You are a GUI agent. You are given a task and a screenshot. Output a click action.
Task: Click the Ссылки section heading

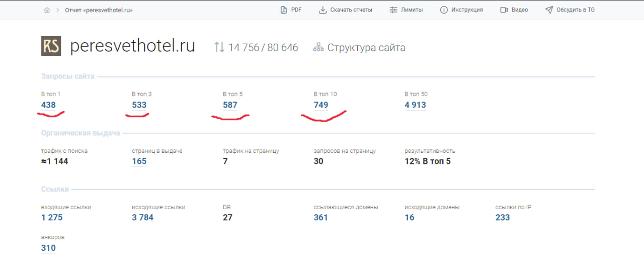coord(55,190)
